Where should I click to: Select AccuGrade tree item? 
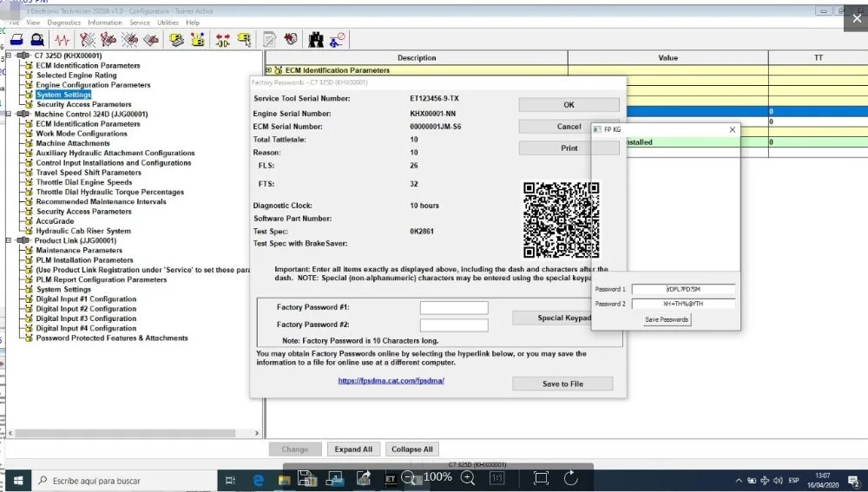click(x=55, y=220)
